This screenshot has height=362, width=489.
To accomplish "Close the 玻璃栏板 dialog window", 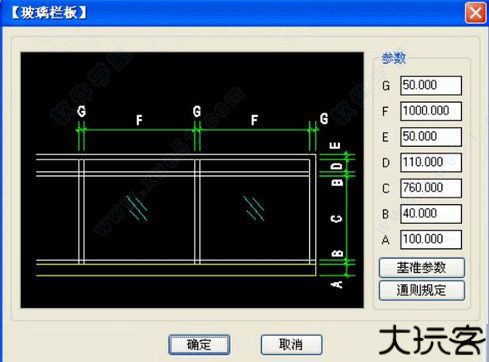I will (x=475, y=13).
